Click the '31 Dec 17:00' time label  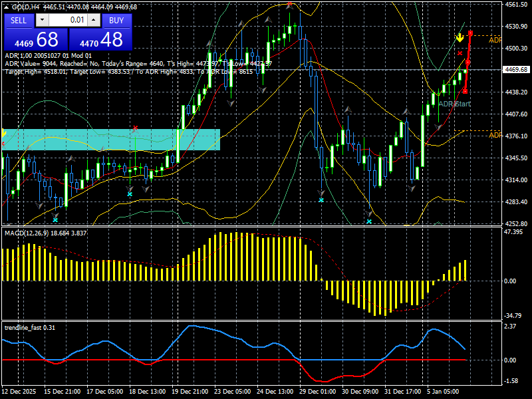pyautogui.click(x=402, y=392)
